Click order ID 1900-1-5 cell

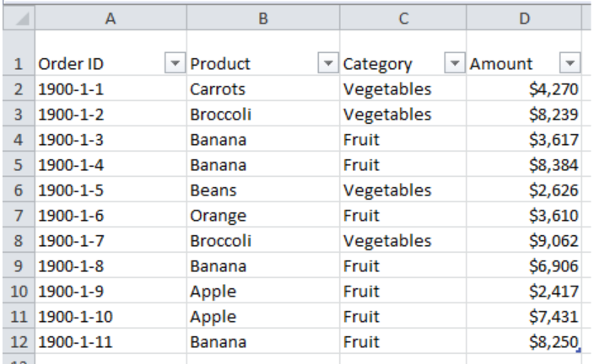111,190
